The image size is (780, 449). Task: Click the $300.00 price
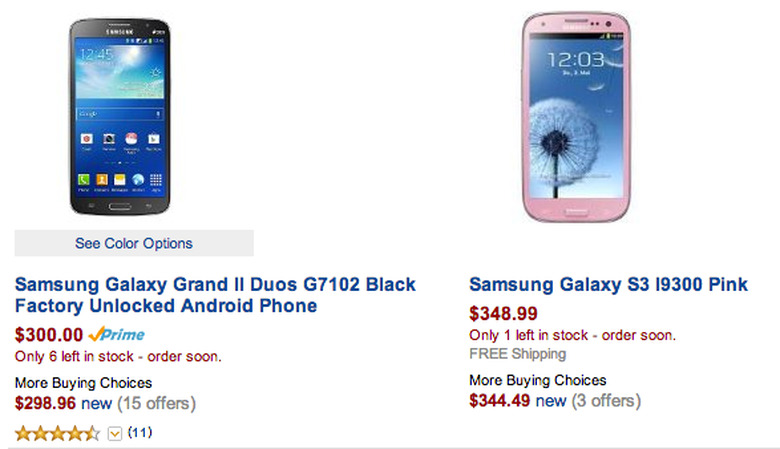(49, 335)
